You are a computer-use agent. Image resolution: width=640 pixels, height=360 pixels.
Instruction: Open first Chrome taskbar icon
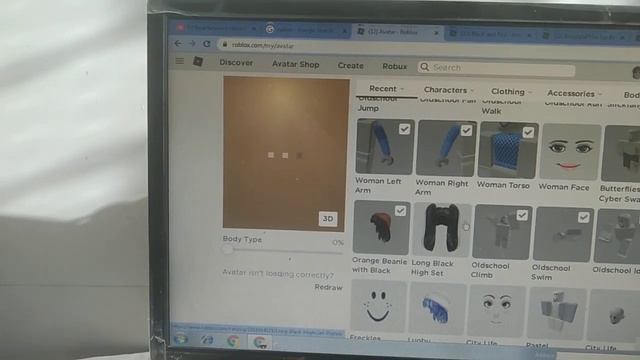coord(233,341)
